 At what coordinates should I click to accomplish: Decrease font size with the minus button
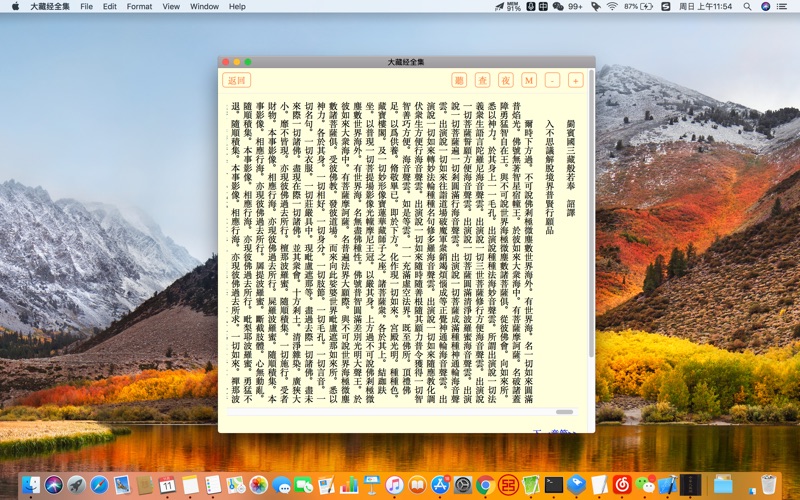552,80
